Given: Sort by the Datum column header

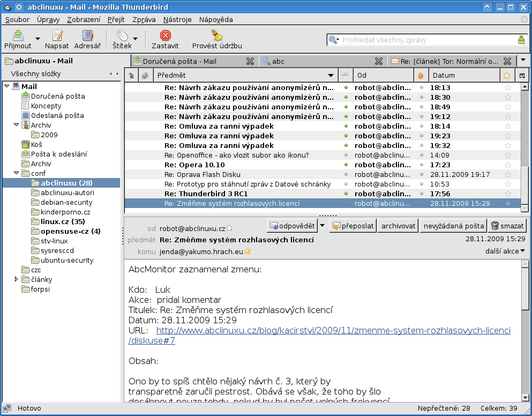Looking at the screenshot, I should pos(464,76).
